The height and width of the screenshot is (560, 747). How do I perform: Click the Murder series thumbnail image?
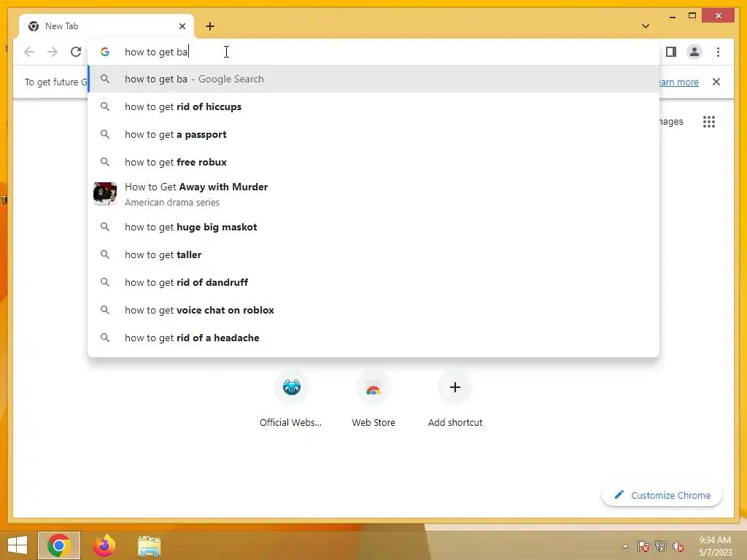[x=105, y=194]
